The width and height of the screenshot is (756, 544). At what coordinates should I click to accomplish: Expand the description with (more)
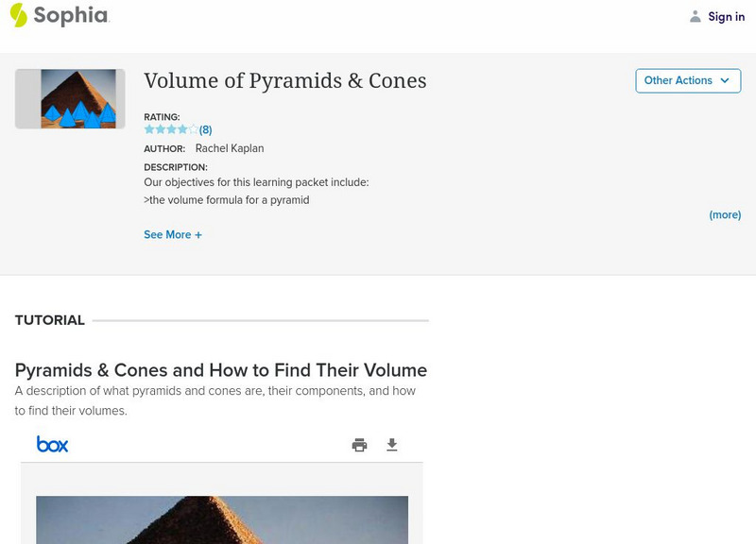coord(725,214)
